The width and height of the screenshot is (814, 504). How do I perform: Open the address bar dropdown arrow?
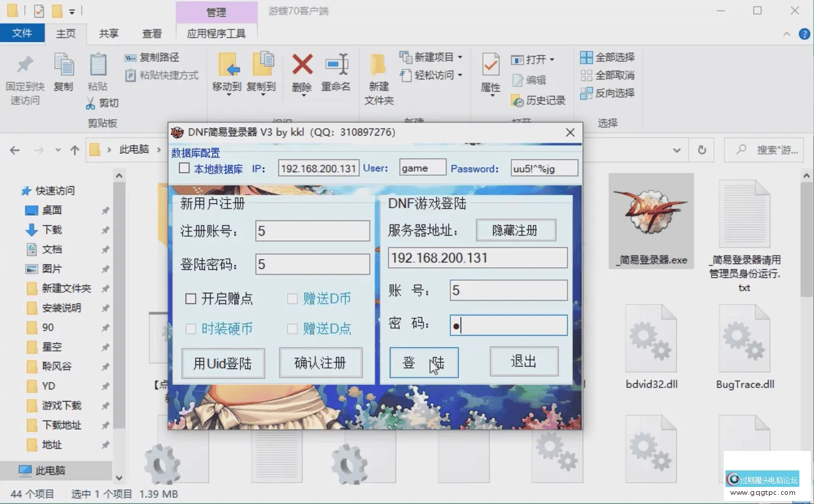click(x=677, y=150)
